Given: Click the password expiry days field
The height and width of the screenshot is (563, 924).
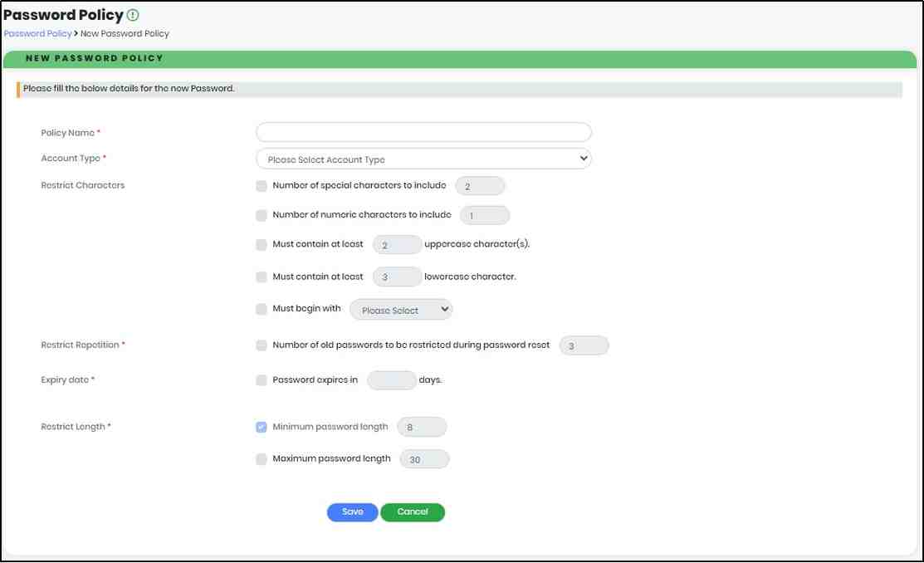Looking at the screenshot, I should [391, 380].
